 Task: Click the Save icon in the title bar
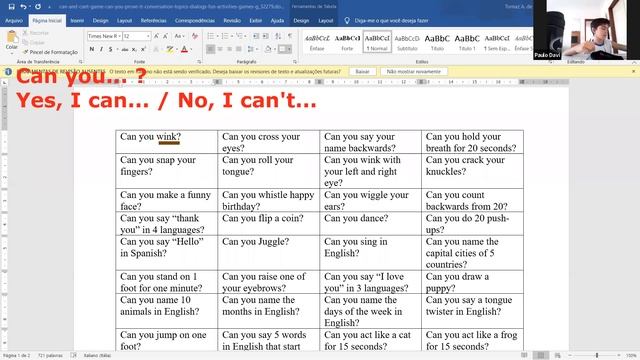click(x=11, y=7)
